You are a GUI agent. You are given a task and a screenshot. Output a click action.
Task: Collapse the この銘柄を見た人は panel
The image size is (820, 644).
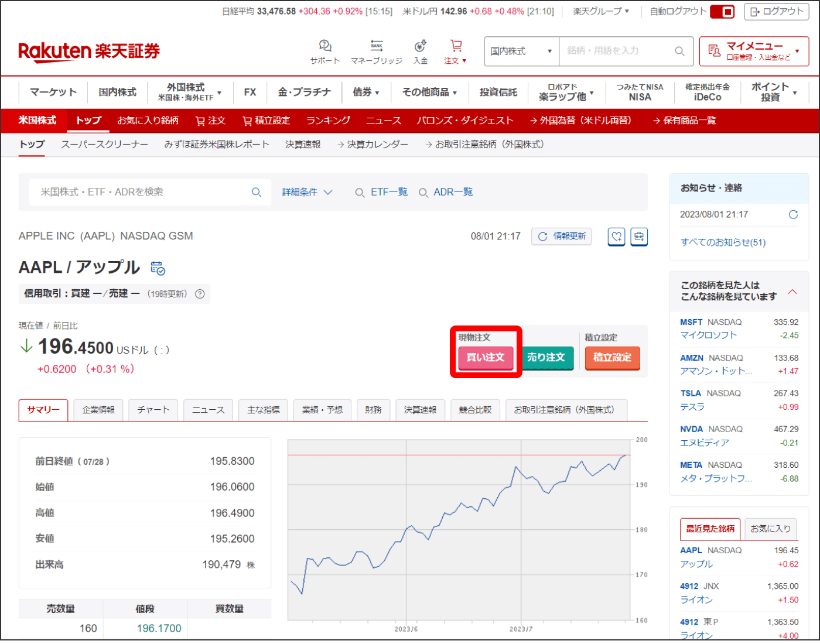pyautogui.click(x=792, y=292)
